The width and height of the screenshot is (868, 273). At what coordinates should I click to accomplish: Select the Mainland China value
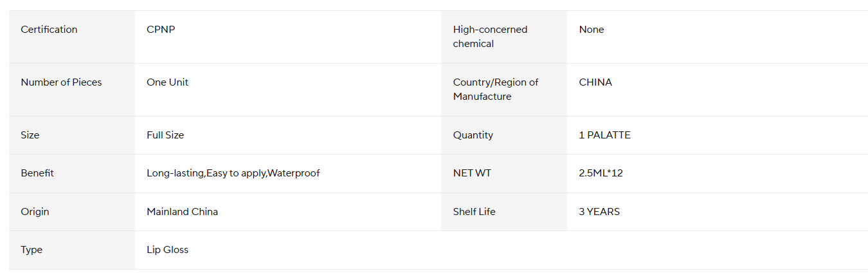coord(182,212)
